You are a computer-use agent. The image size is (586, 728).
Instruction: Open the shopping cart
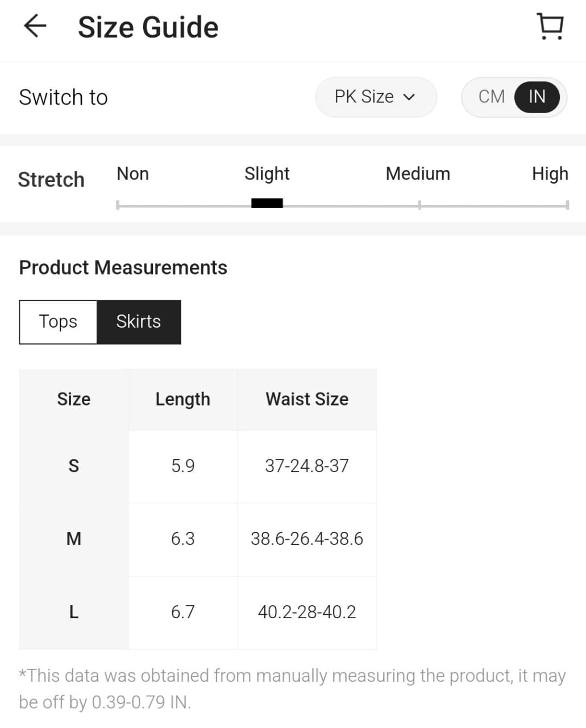[x=550, y=27]
